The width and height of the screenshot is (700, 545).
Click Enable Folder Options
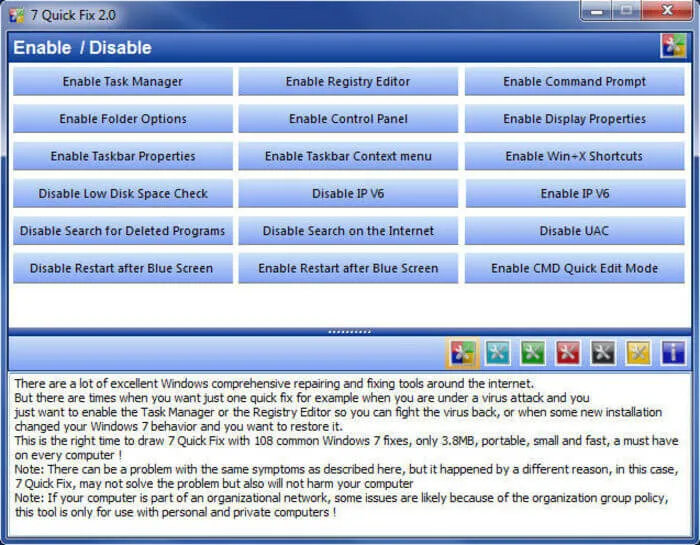click(122, 119)
